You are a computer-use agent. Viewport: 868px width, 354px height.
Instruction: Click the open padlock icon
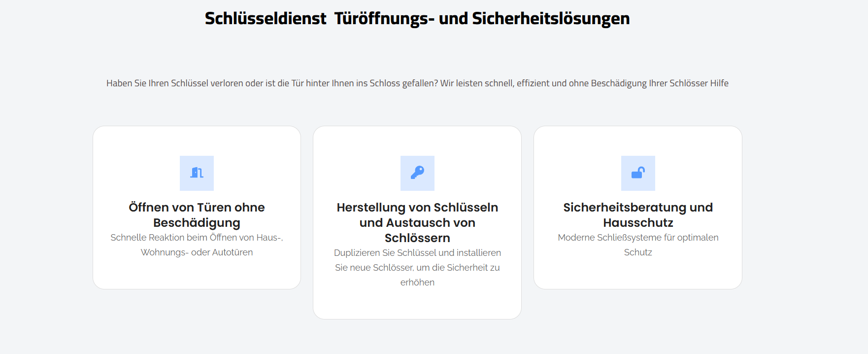tap(638, 173)
